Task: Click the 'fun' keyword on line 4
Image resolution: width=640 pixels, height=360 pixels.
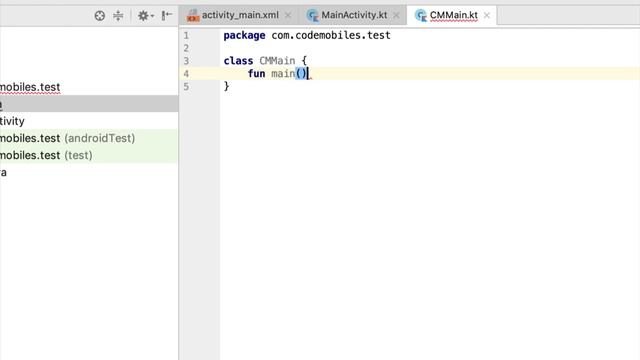Action: (x=256, y=73)
